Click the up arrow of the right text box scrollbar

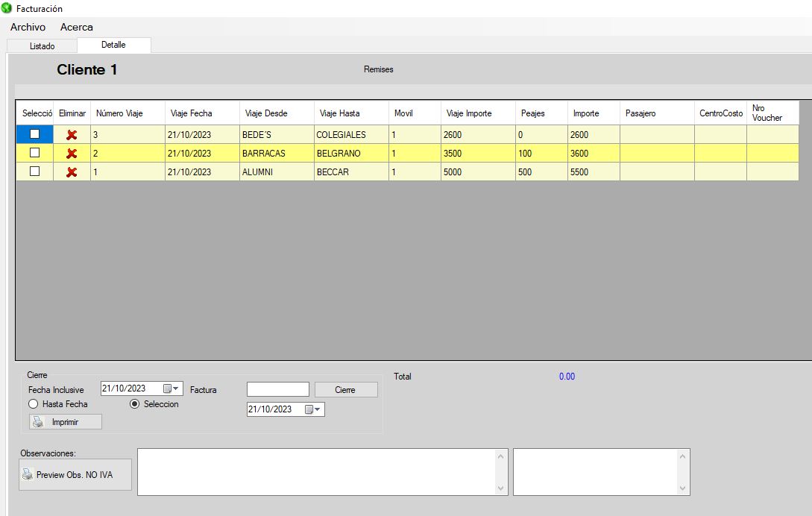coord(682,456)
